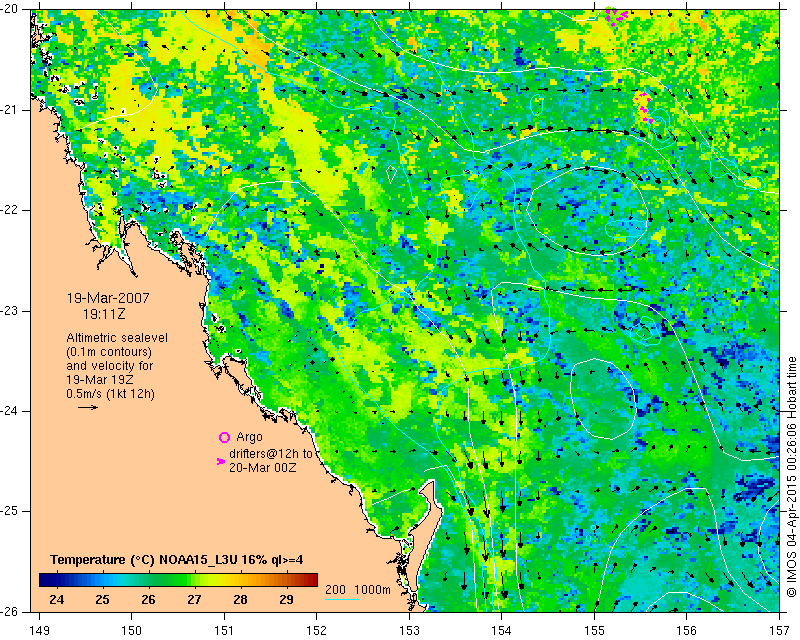Viewport: 800px width, 640px height.
Task: Click the '-24' latitude axis label
Action: 9,411
